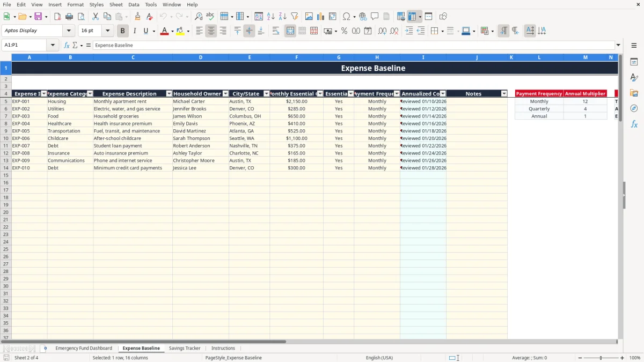Click the Insert Hyperlink icon
Viewport: 644px width, 362px height.
tap(363, 17)
